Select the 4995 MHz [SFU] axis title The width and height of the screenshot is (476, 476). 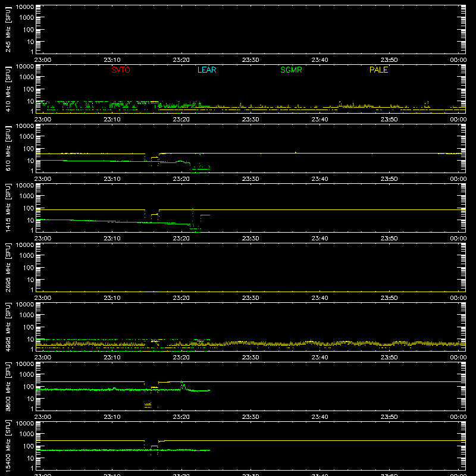pos(8,327)
